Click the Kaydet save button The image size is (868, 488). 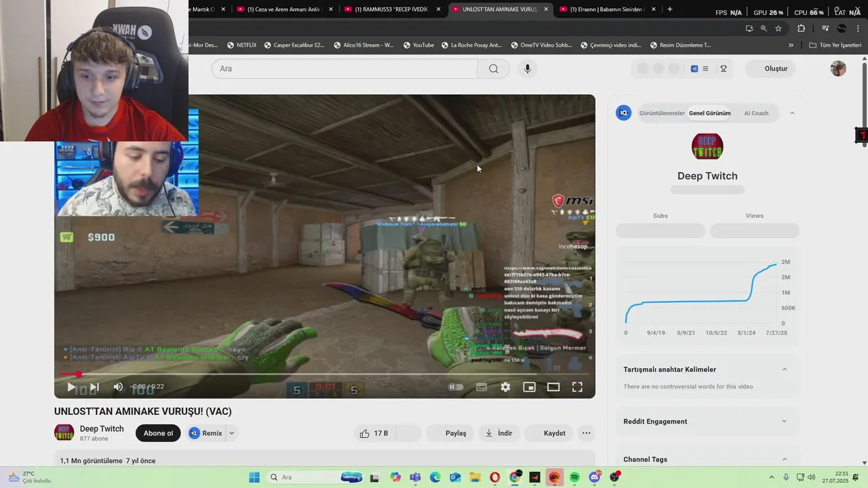[548, 433]
